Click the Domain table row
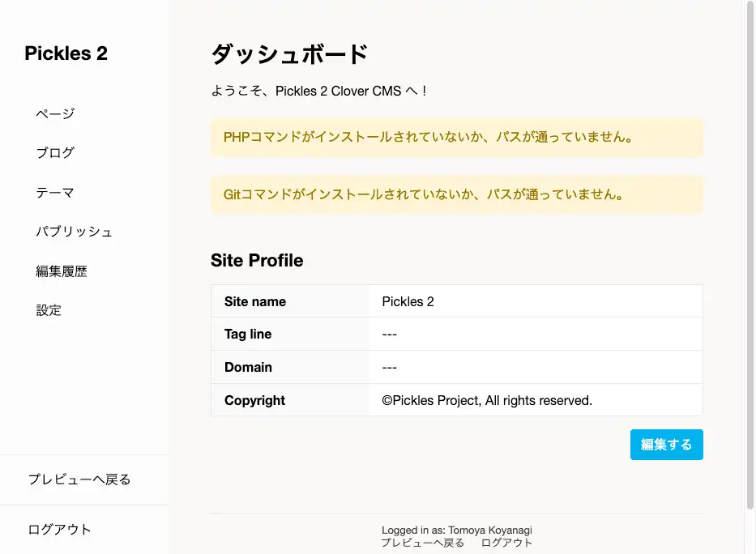This screenshot has width=756, height=554. pos(456,367)
